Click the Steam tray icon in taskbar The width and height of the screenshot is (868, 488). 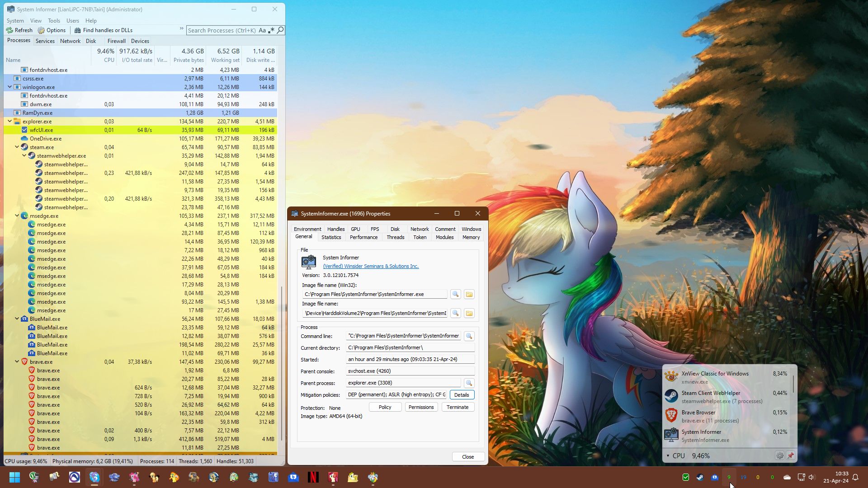[700, 477]
